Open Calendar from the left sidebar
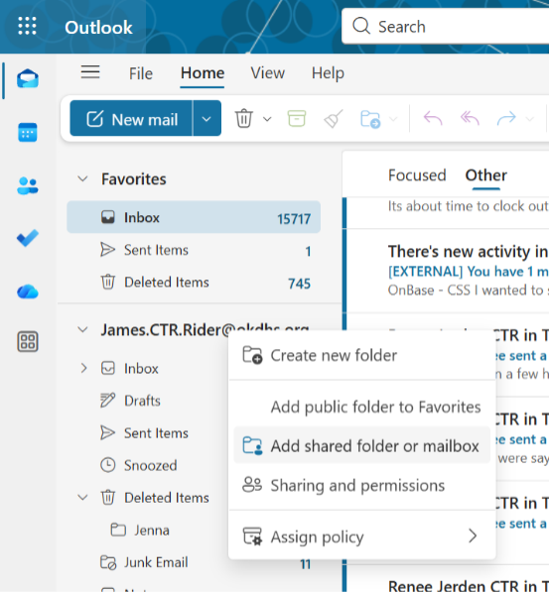This screenshot has width=550, height=595. pyautogui.click(x=28, y=132)
